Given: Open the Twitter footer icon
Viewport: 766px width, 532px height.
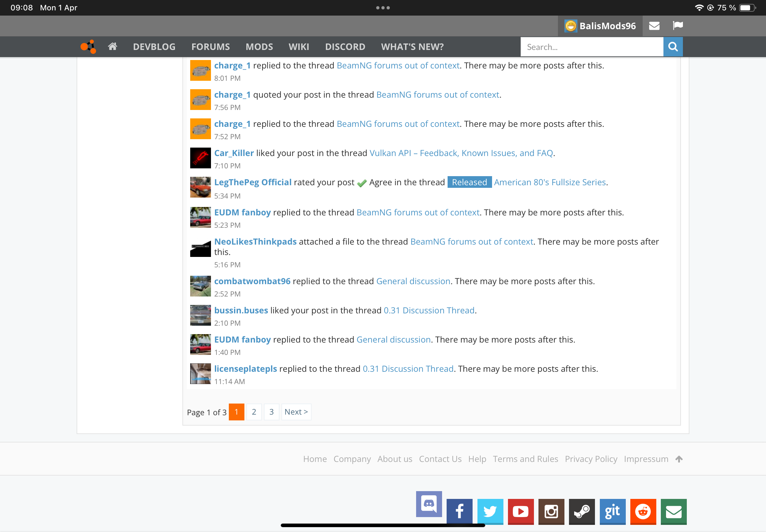Looking at the screenshot, I should point(490,512).
